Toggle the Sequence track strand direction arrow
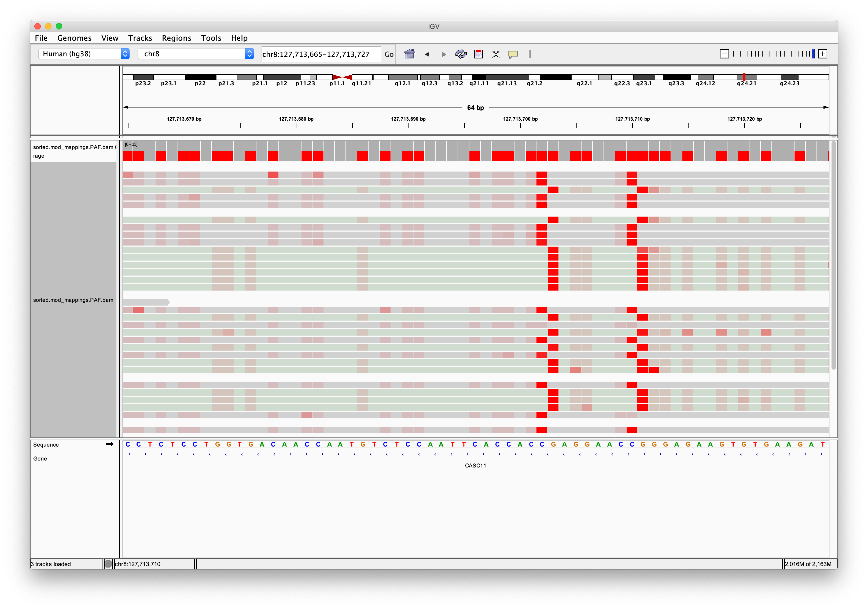Viewport: 868px width, 609px height. tap(109, 444)
